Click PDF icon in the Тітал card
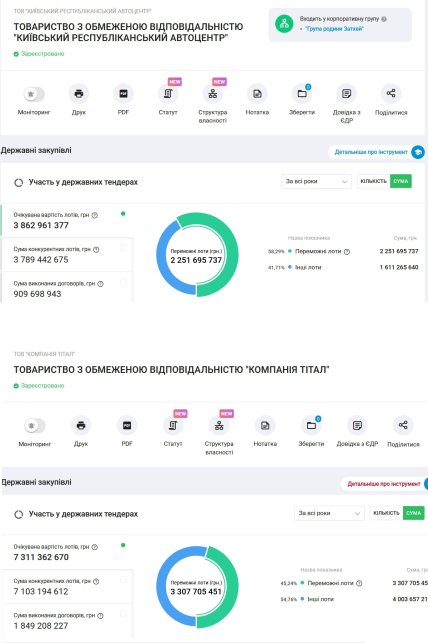 pyautogui.click(x=127, y=425)
